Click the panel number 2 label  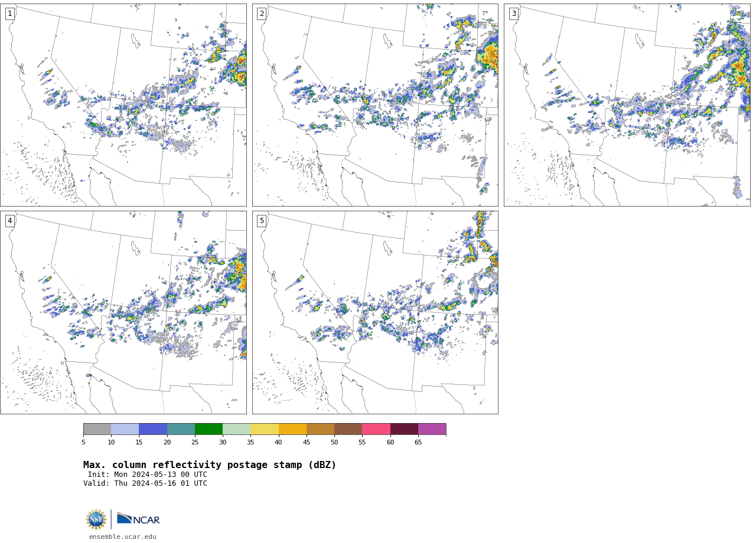[x=262, y=14]
